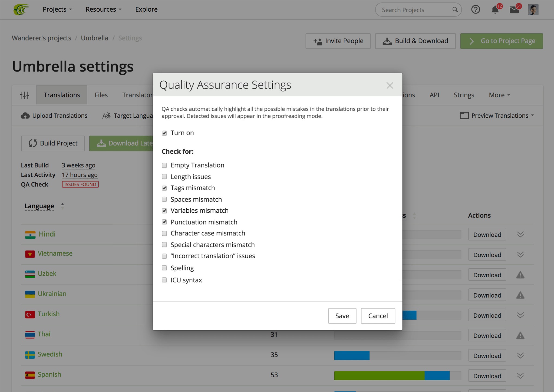This screenshot has height=392, width=554.
Task: Close the Quality Assurance Settings dialog
Action: (x=390, y=85)
